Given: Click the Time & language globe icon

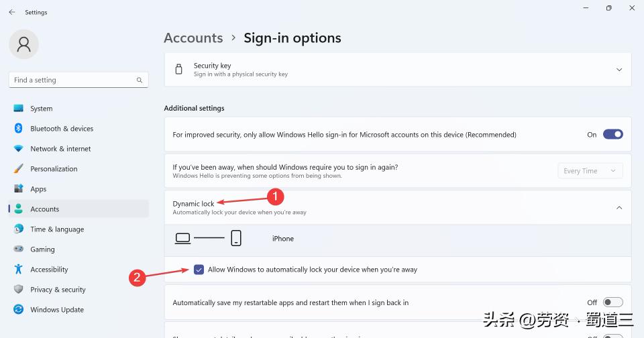Looking at the screenshot, I should click(x=19, y=229).
